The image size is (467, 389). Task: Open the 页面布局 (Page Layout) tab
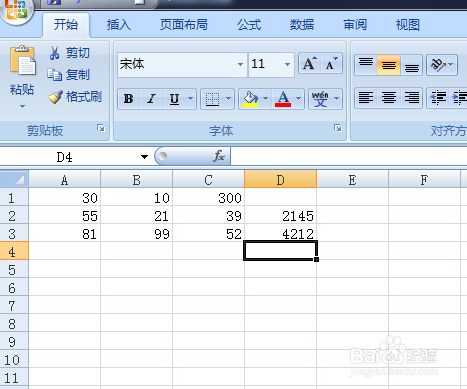pyautogui.click(x=184, y=25)
